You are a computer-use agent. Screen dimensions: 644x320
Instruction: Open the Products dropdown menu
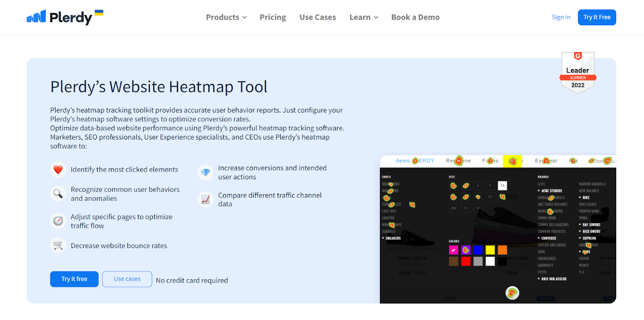tap(226, 17)
